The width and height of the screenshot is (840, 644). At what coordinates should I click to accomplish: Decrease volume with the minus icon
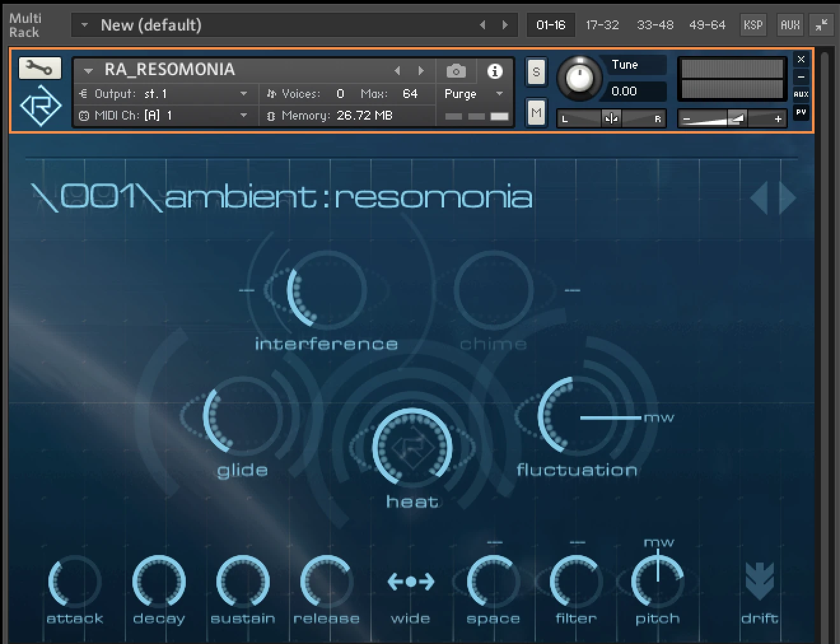[687, 118]
